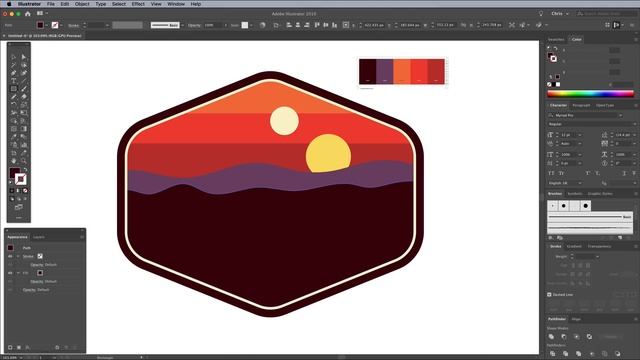The height and width of the screenshot is (360, 640).
Task: Pick a color from the spectrum bar
Action: pyautogui.click(x=590, y=94)
